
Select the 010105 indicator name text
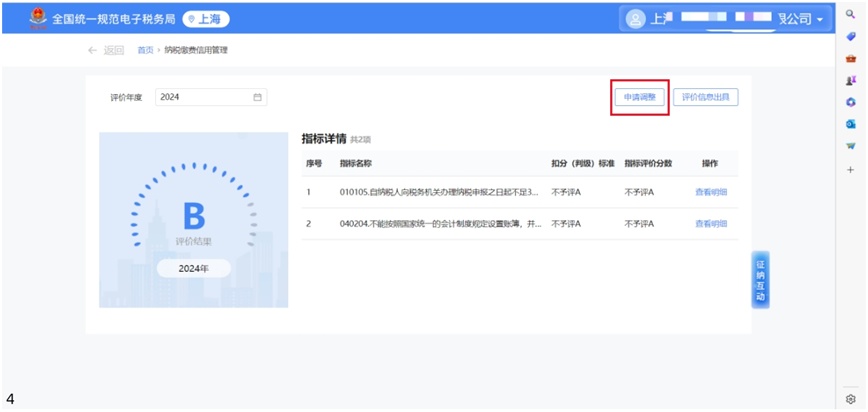(439, 192)
